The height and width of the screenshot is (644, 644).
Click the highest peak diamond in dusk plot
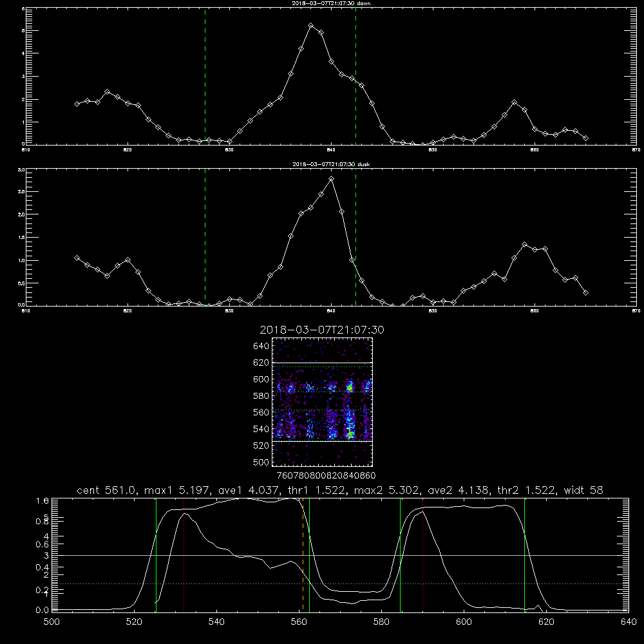pyautogui.click(x=332, y=179)
